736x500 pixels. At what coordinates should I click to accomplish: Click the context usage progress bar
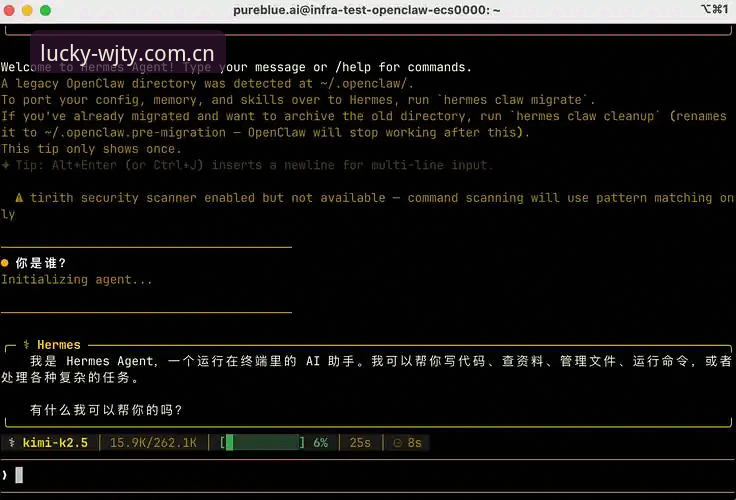coord(262,442)
